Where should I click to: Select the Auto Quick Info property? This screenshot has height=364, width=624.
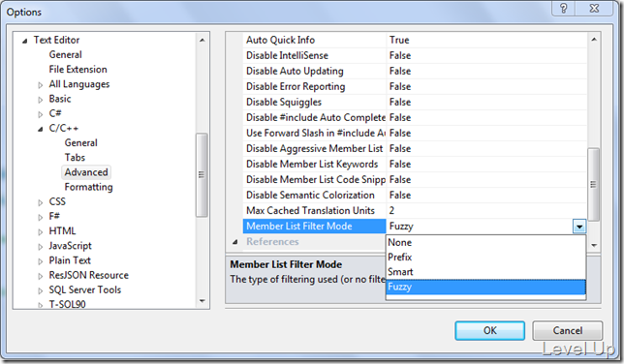pos(314,40)
